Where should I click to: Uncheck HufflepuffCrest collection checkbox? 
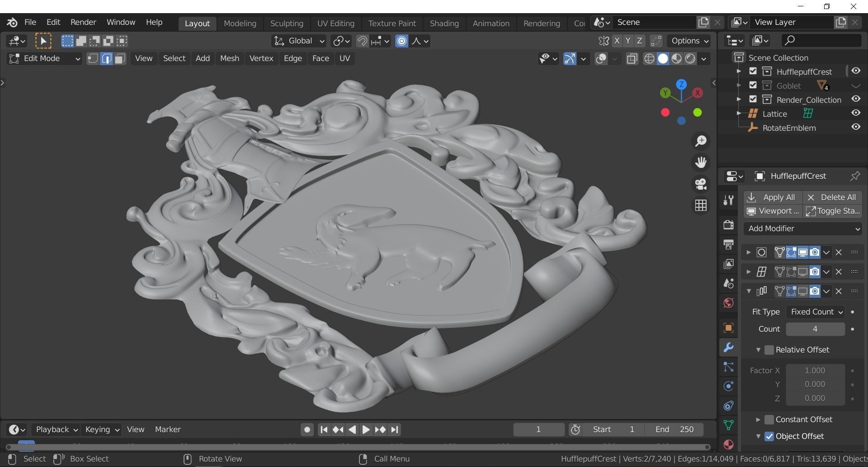753,71
